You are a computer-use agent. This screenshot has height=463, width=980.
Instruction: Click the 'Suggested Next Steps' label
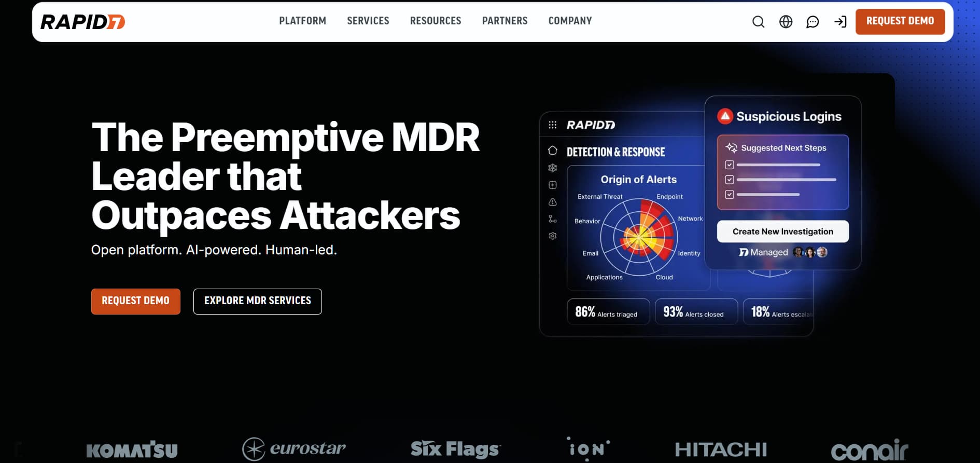point(783,148)
